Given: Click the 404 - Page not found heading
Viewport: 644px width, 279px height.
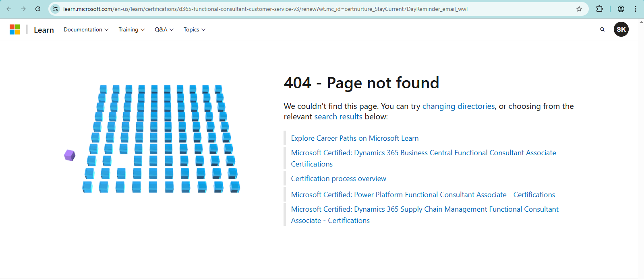Looking at the screenshot, I should tap(361, 83).
